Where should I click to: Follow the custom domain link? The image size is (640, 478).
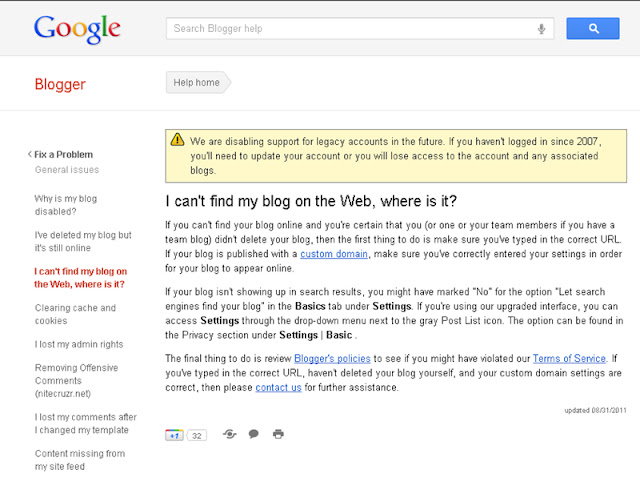pos(334,254)
